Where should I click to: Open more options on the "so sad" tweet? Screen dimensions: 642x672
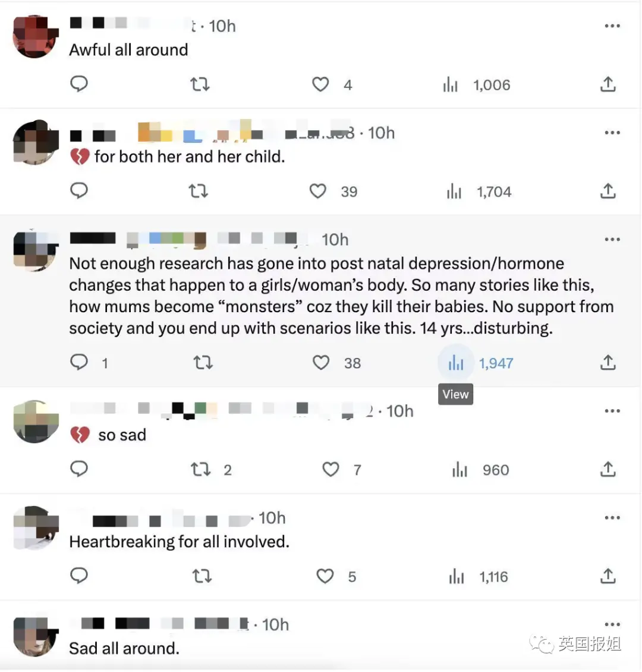pos(612,411)
